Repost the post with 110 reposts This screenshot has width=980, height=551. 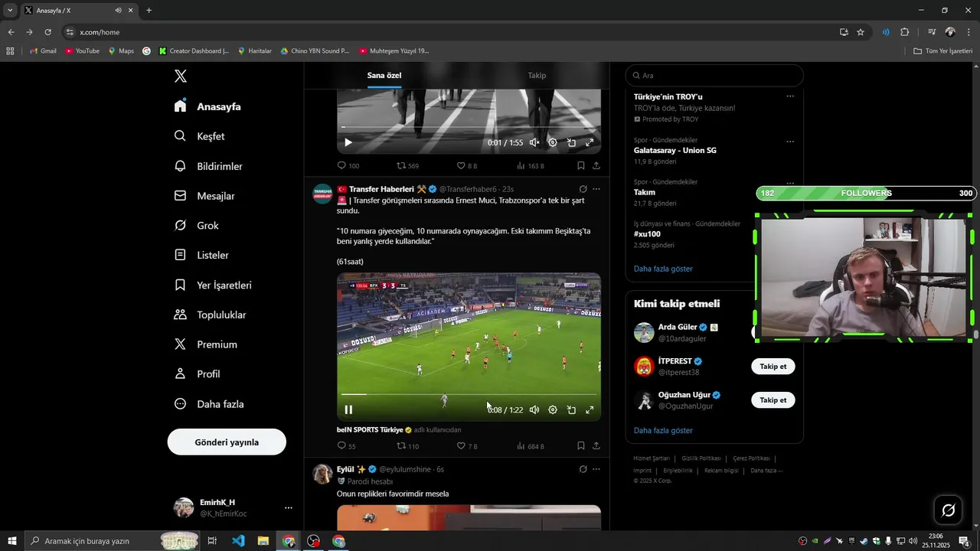(407, 446)
